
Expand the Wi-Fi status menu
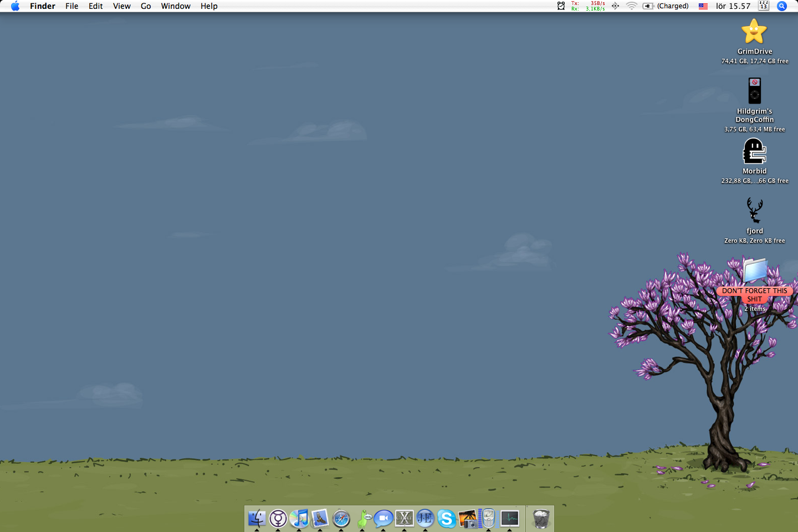pyautogui.click(x=631, y=6)
